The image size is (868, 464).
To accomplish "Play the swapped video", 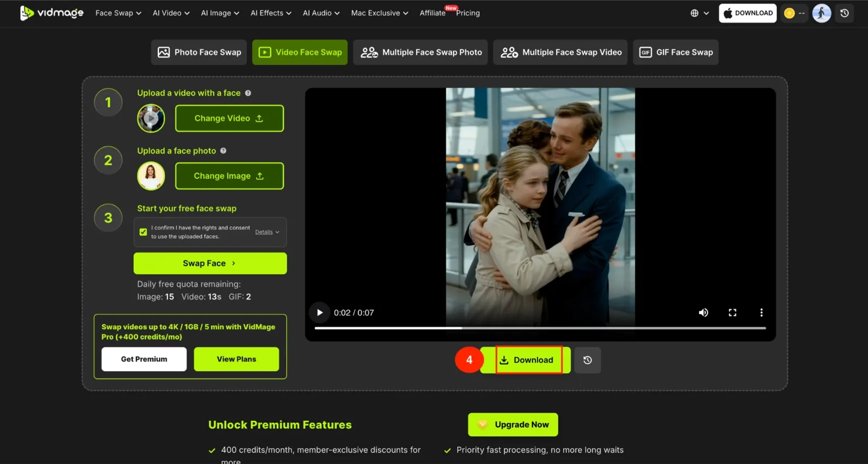I will pos(320,312).
